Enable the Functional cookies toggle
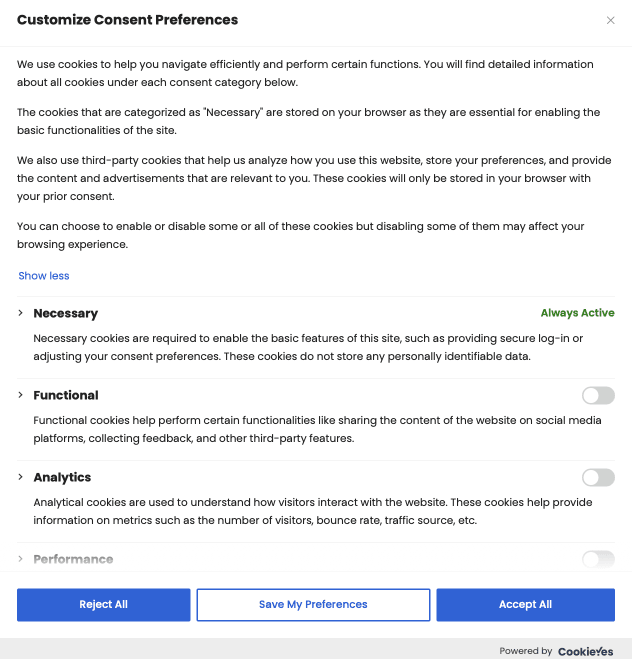 pyautogui.click(x=598, y=395)
